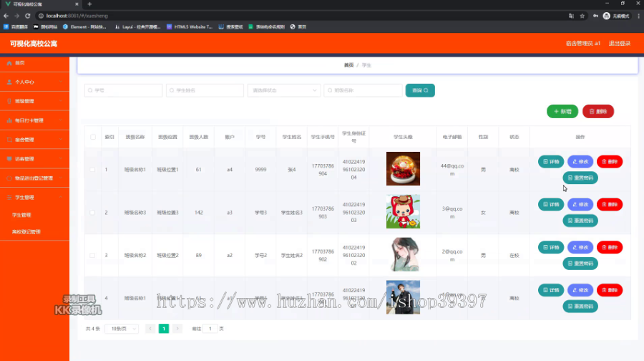Click the green 新增 add button

[x=562, y=112]
